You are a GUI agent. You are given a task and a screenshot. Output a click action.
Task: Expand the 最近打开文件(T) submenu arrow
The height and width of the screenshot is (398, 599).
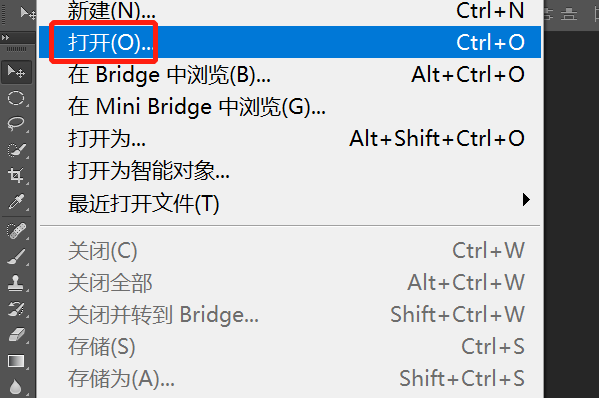click(x=526, y=199)
